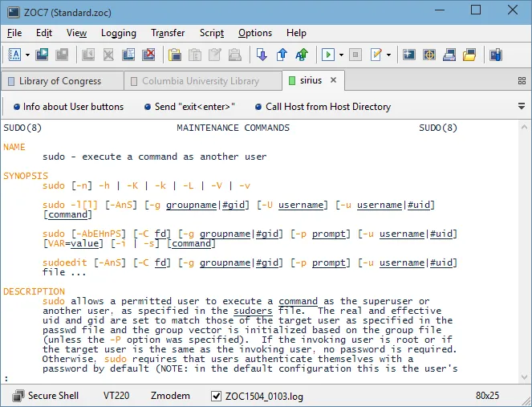Click the host directory address book icon
The image size is (532, 407).
click(x=14, y=55)
